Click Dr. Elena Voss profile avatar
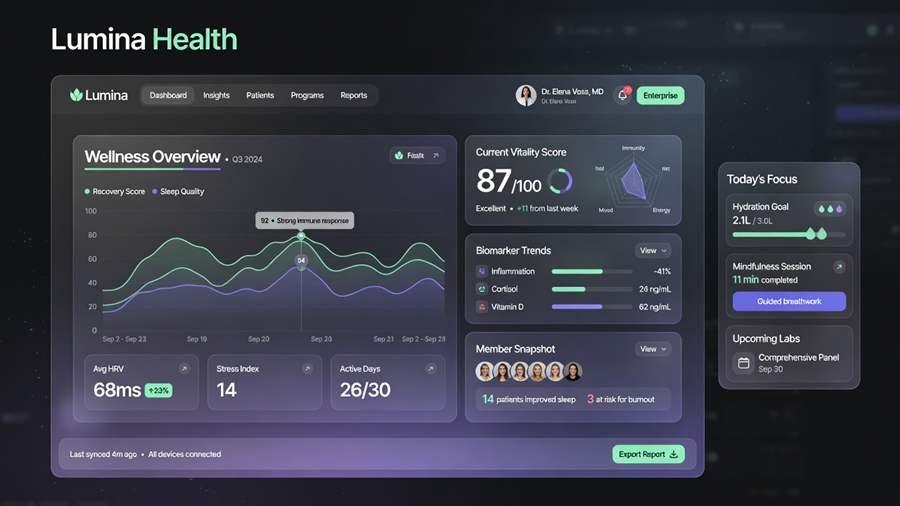 tap(526, 95)
